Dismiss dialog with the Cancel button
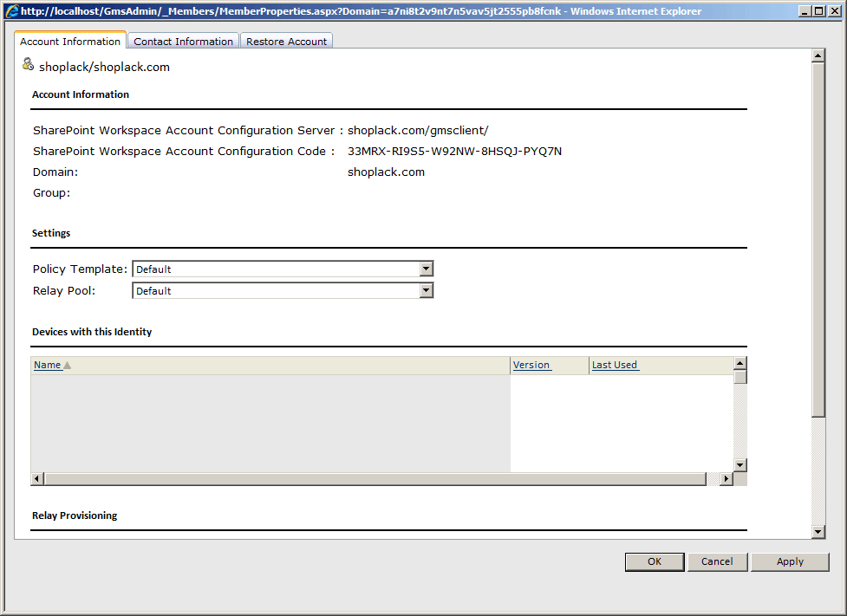Image resolution: width=847 pixels, height=616 pixels. click(x=717, y=561)
